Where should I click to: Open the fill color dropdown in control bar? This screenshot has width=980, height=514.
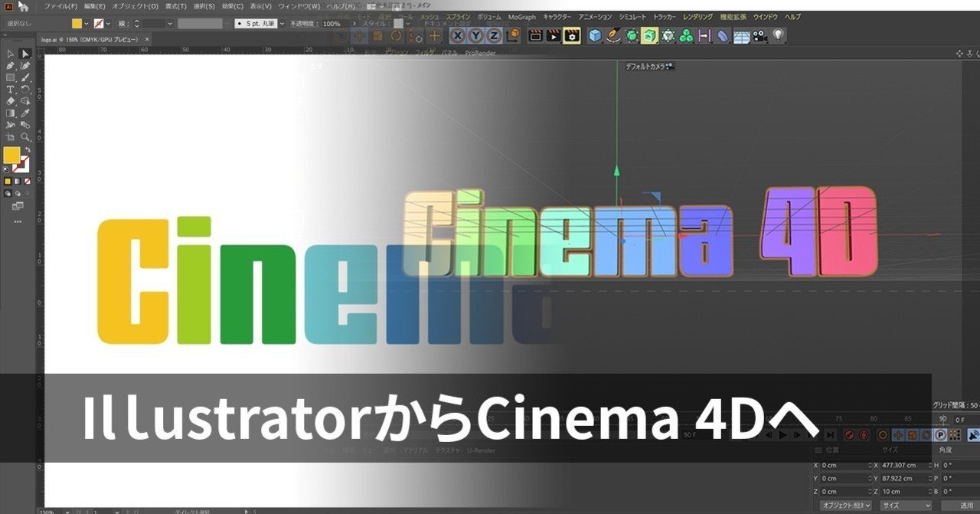[87, 24]
